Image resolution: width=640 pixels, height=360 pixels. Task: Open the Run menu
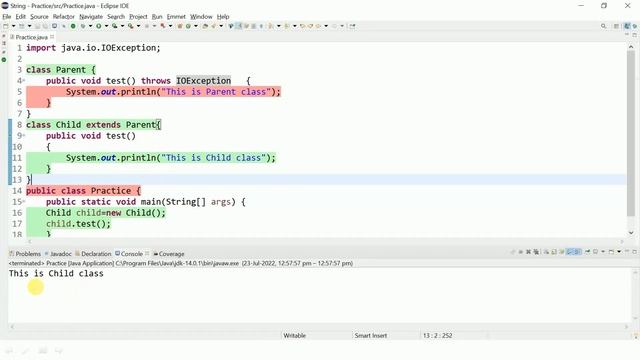157,16
